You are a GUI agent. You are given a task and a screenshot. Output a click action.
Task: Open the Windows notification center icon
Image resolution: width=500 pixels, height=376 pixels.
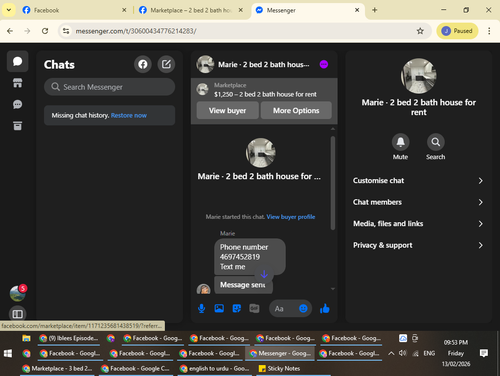(x=484, y=353)
